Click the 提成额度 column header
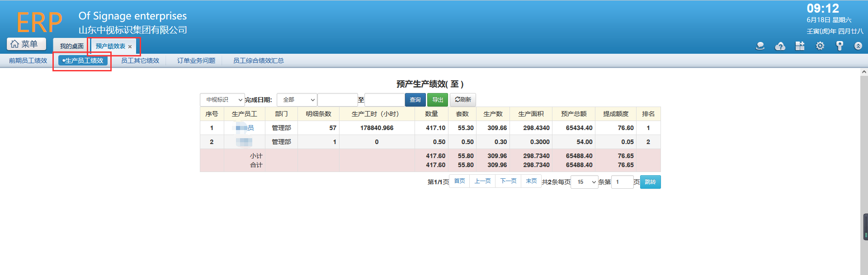 [x=616, y=114]
